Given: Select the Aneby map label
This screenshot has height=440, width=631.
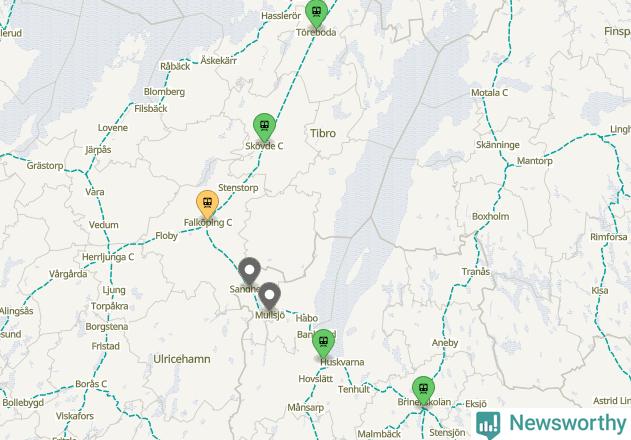Looking at the screenshot, I should pos(445,343).
